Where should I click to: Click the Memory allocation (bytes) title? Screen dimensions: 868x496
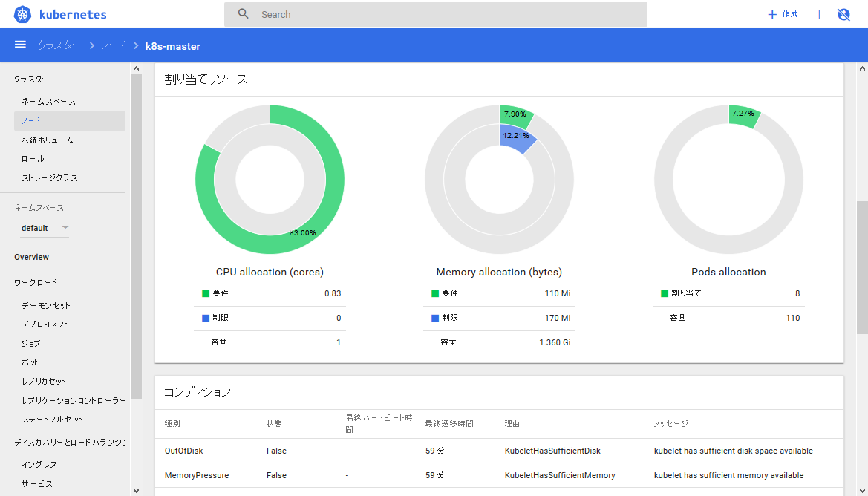(499, 272)
